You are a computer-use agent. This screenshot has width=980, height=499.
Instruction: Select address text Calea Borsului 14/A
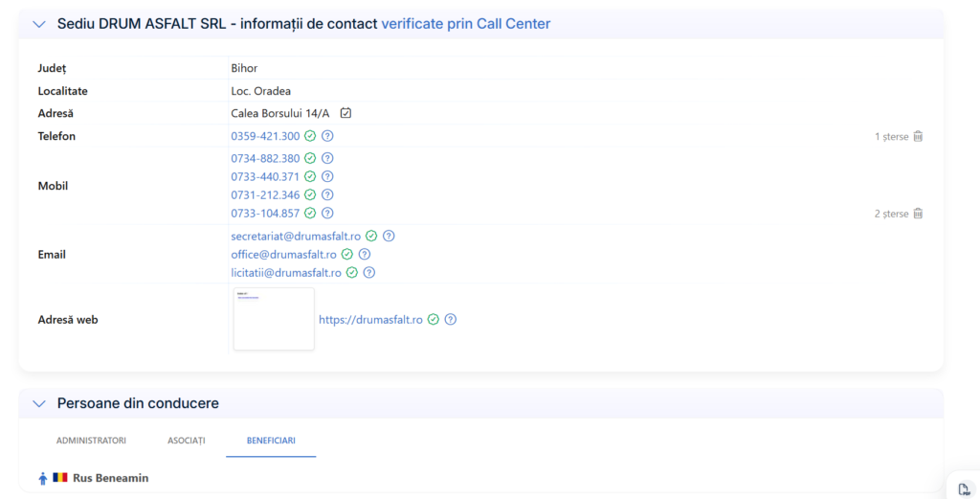(x=280, y=114)
